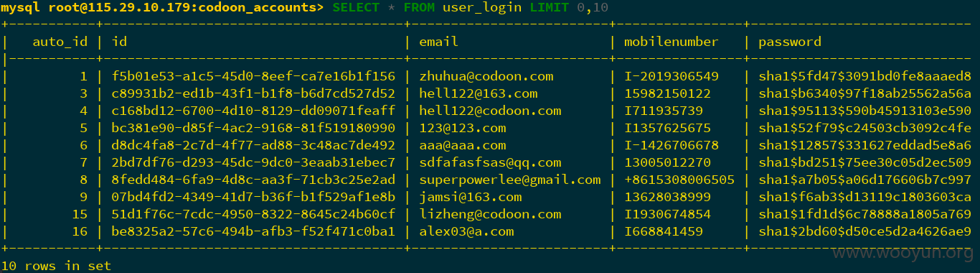Click the mobile number 15982150122

pyautogui.click(x=667, y=93)
